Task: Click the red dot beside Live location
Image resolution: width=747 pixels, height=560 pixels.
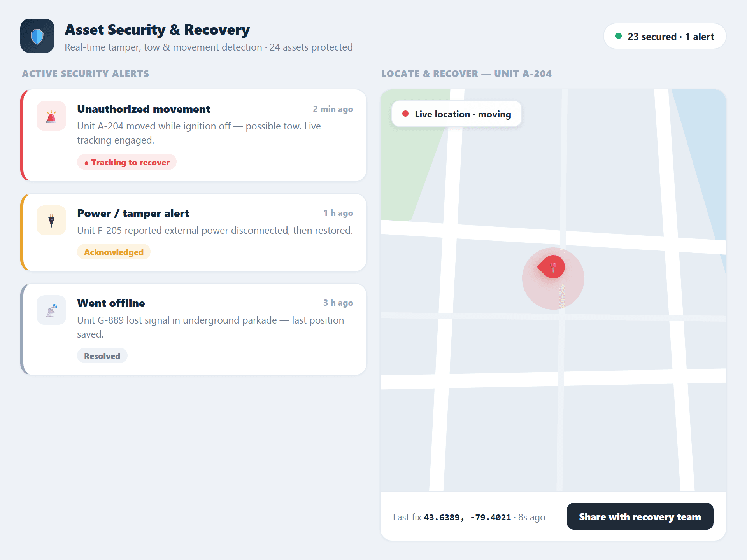Action: pos(405,114)
